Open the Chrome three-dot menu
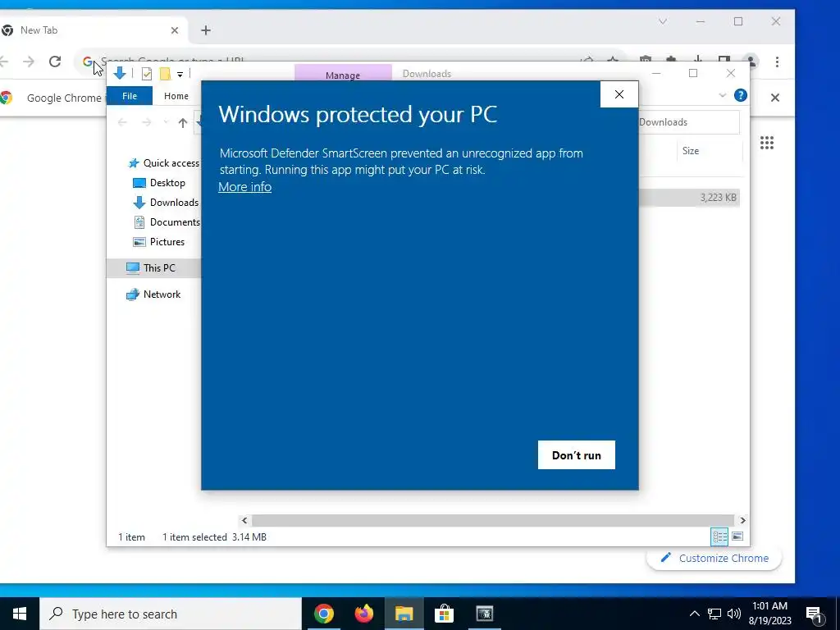Screen dimensions: 840x630 778,62
